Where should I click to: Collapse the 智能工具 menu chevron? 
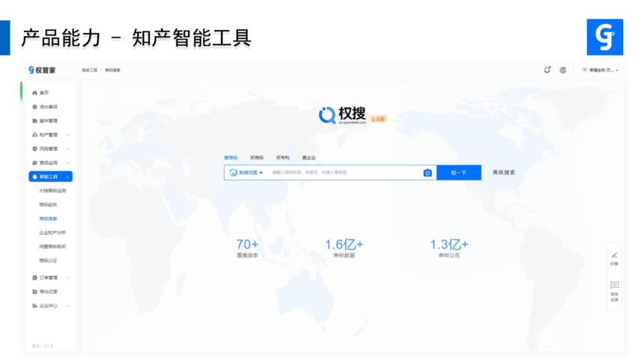click(x=67, y=177)
